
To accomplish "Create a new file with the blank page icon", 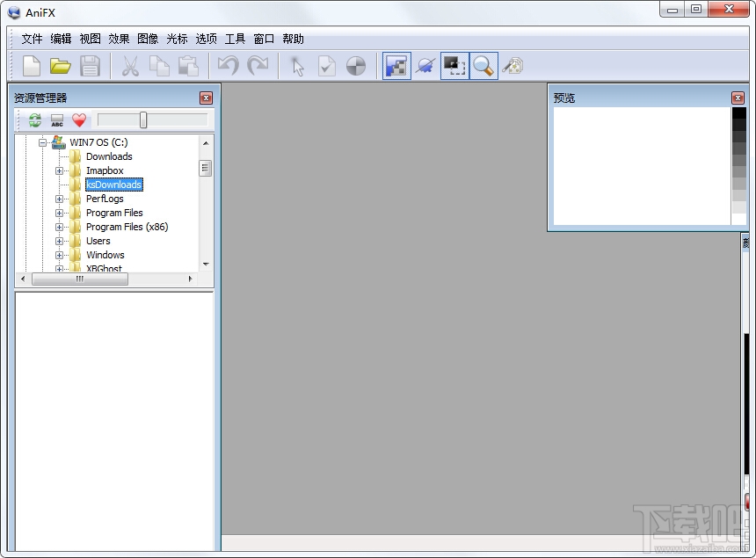I will [x=32, y=66].
